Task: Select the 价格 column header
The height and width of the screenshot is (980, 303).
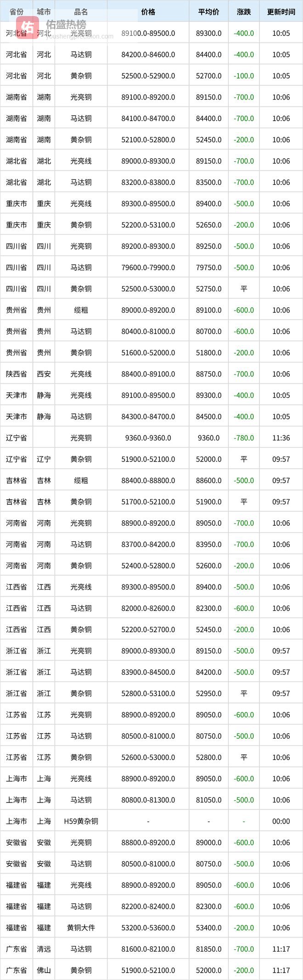Action: pyautogui.click(x=148, y=12)
